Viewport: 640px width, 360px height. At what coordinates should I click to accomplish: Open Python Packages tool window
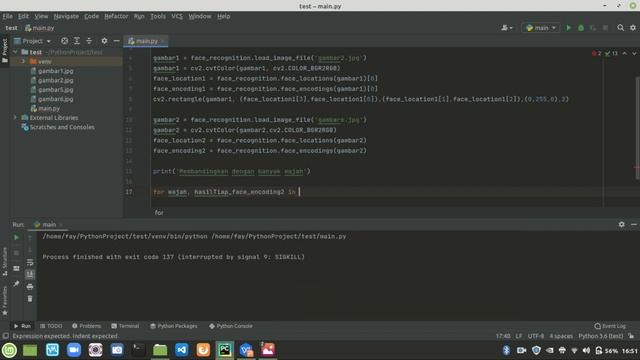click(173, 326)
